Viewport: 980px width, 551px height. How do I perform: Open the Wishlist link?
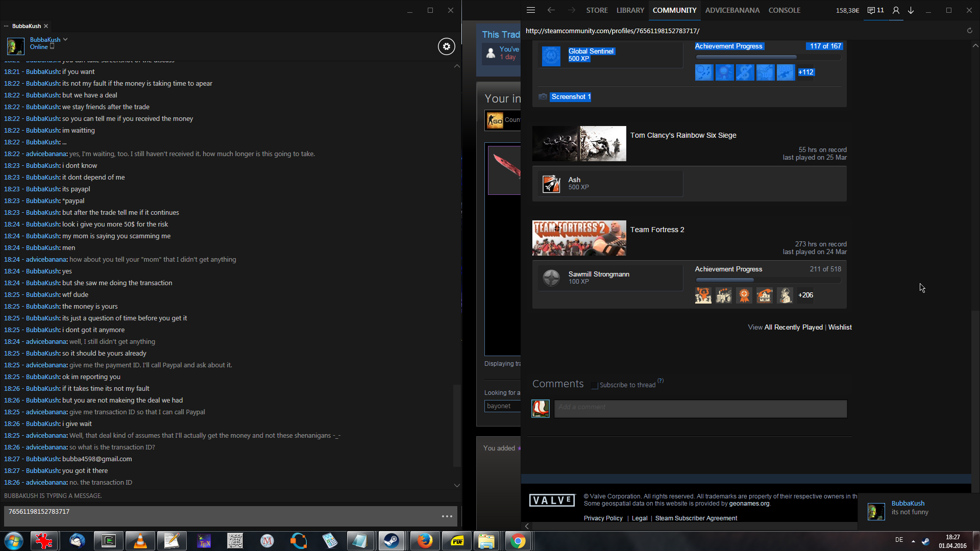pos(840,328)
